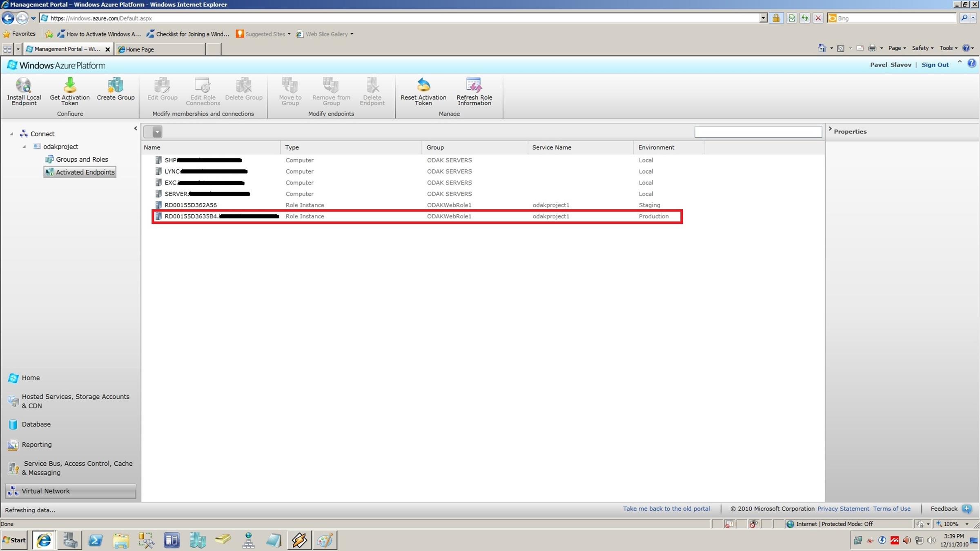
Task: Open the Tools menu
Action: 949,48
